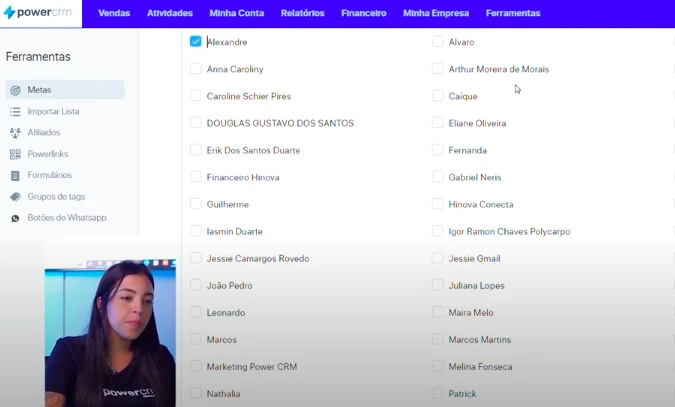Click the Grupos de tags icon
The image size is (675, 407).
coord(15,197)
